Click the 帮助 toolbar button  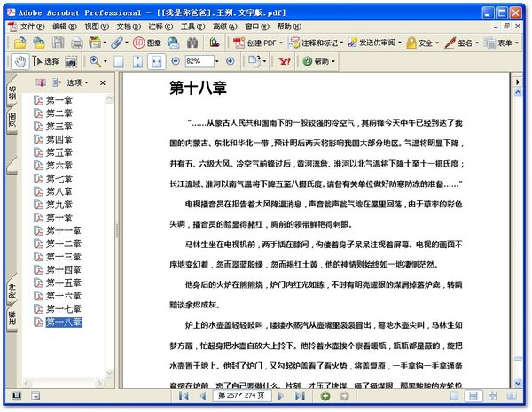(x=318, y=61)
